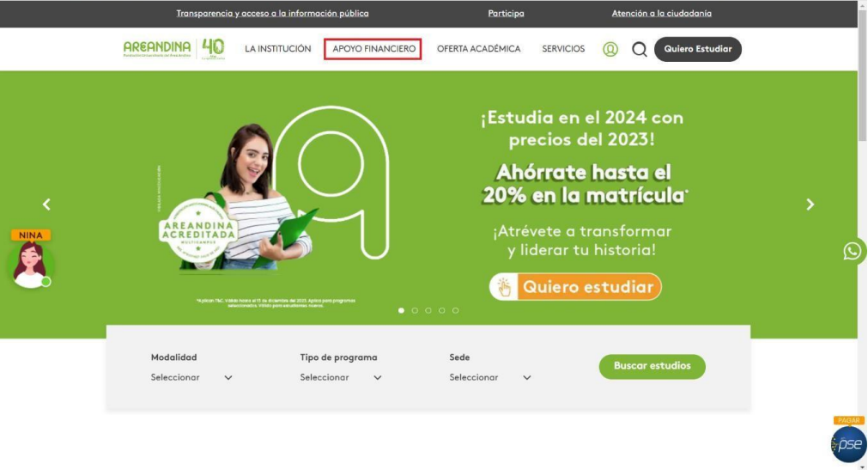Click the Areandina logo
Screen dimensions: 868x470
point(173,49)
